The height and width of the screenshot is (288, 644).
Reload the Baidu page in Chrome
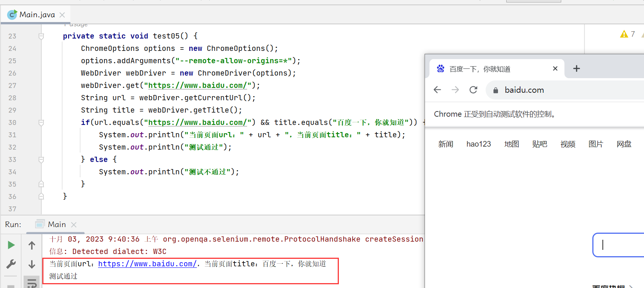click(473, 90)
